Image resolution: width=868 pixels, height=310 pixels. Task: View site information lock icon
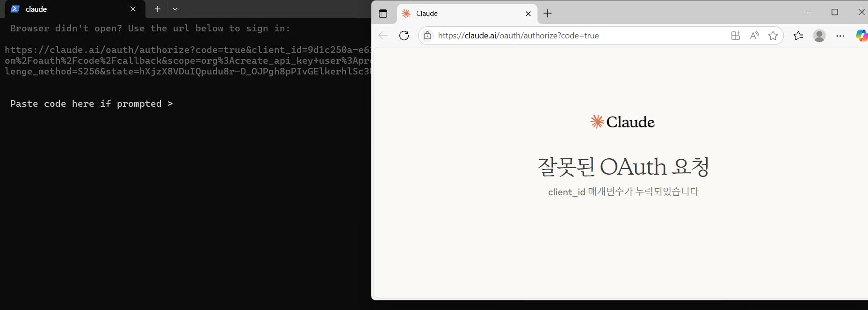point(427,36)
